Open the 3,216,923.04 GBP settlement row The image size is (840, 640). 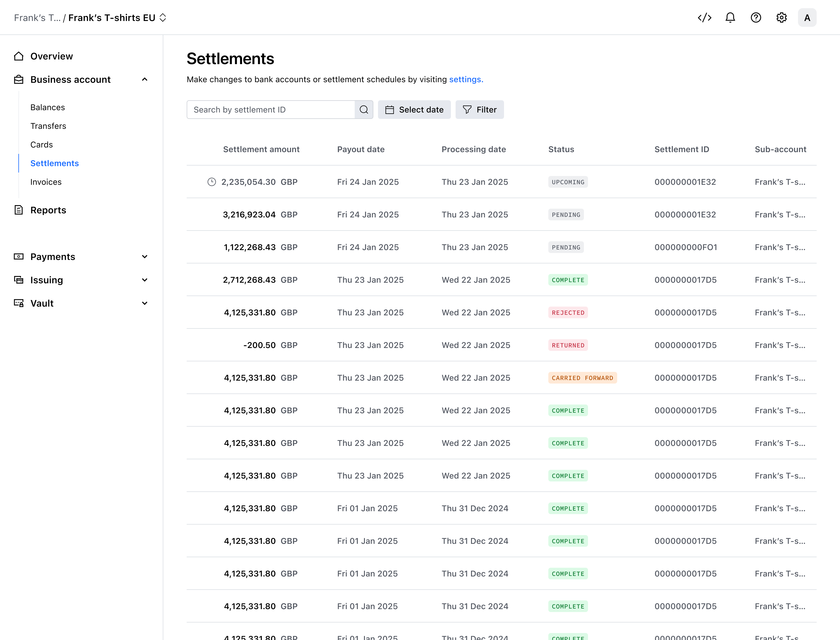[x=501, y=214]
